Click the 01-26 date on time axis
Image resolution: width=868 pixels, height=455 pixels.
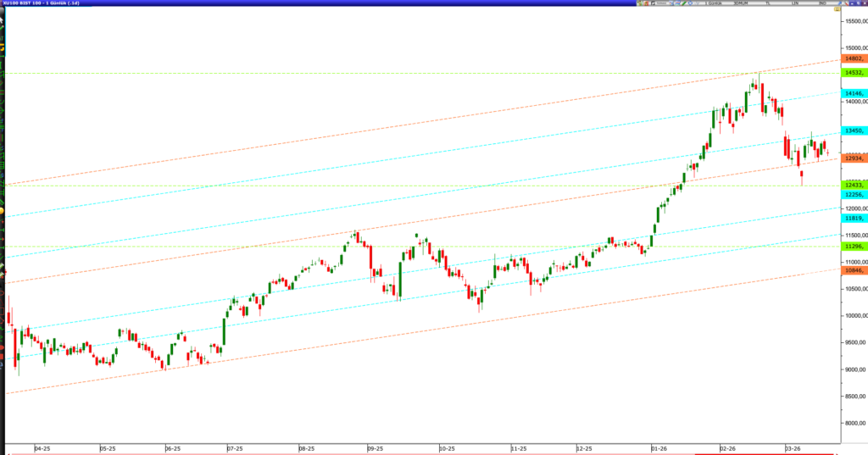[658, 447]
